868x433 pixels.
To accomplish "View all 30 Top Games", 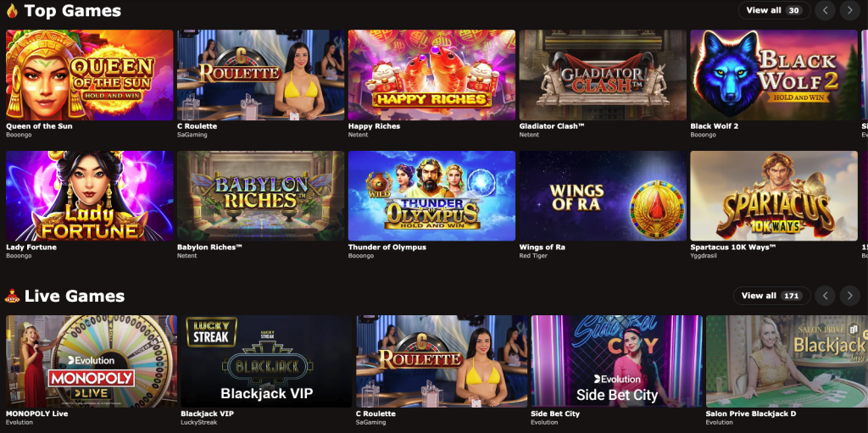I will (x=774, y=10).
